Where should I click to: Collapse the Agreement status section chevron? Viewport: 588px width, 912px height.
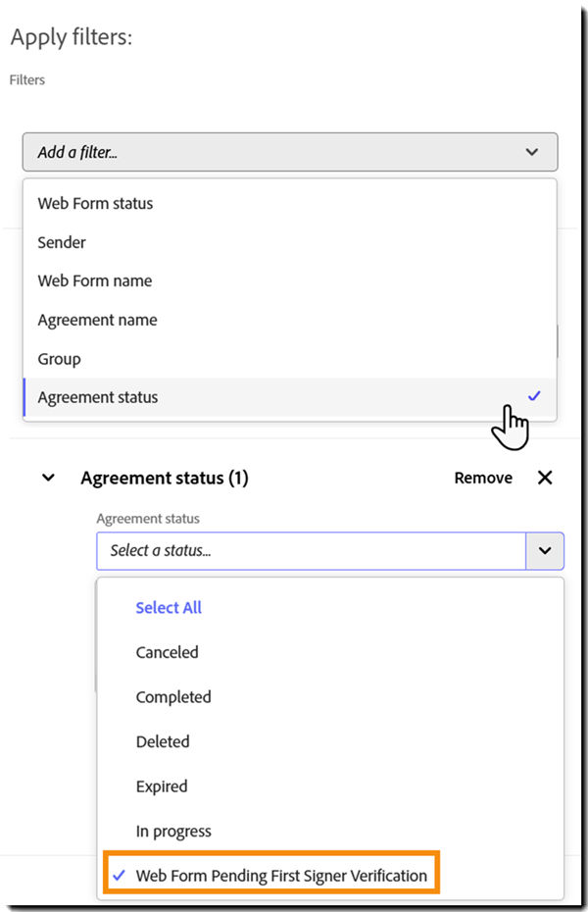click(48, 479)
